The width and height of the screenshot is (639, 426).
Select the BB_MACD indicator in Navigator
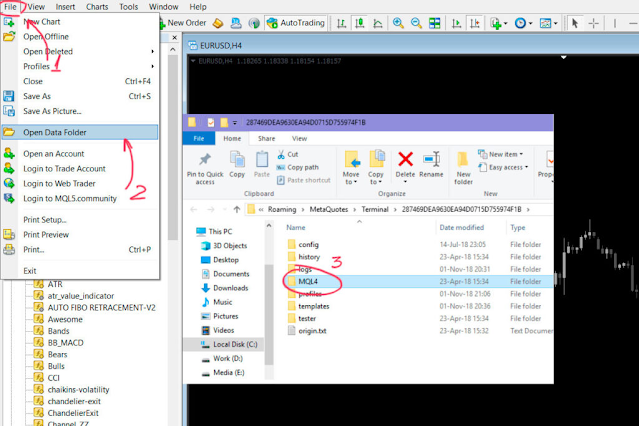point(65,343)
